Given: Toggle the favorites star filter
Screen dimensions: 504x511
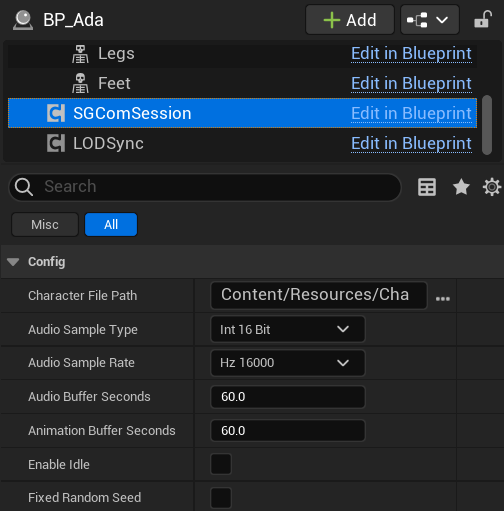Looking at the screenshot, I should (x=461, y=187).
